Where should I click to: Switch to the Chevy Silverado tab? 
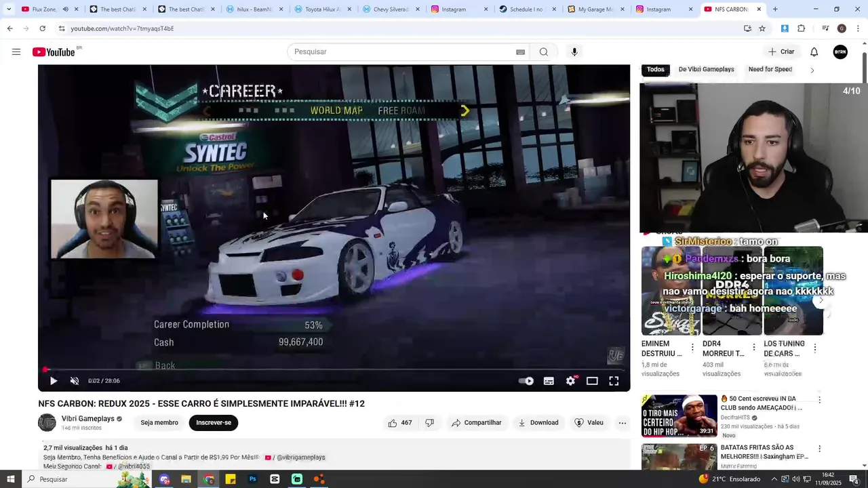pyautogui.click(x=392, y=9)
